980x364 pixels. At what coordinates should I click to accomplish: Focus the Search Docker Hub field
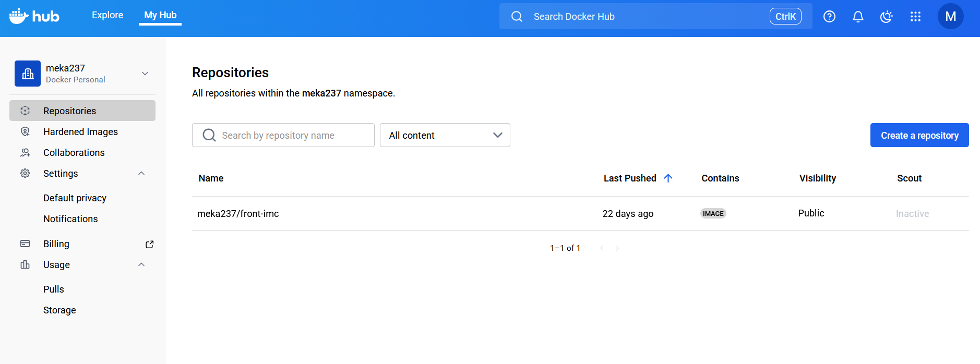(x=655, y=17)
